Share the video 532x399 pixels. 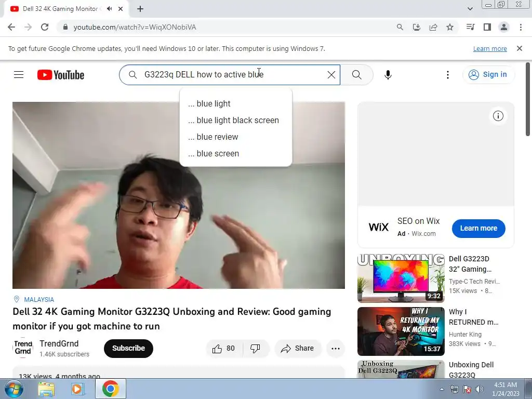[298, 349]
